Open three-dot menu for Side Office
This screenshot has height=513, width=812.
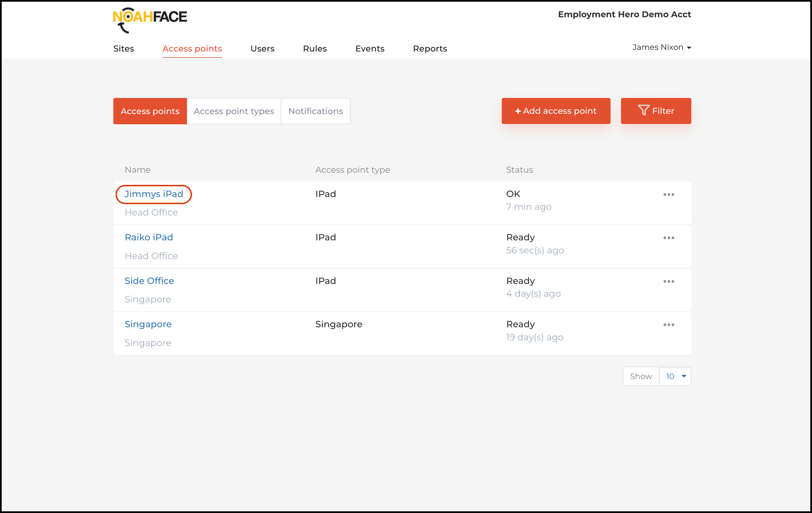tap(668, 281)
